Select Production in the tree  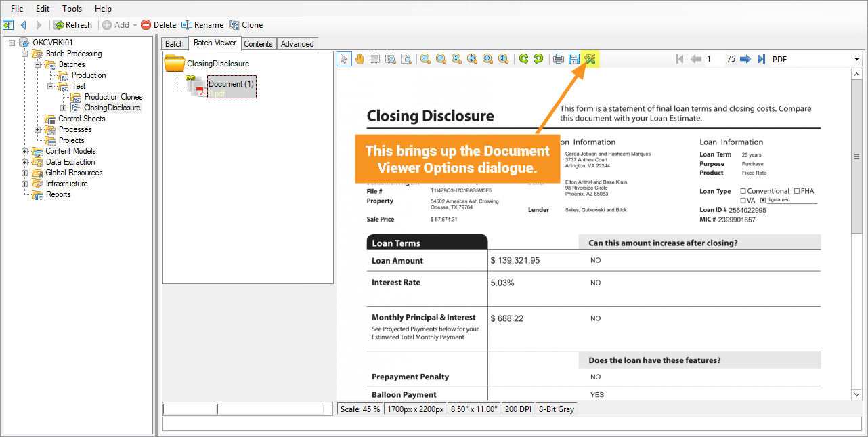tap(89, 75)
